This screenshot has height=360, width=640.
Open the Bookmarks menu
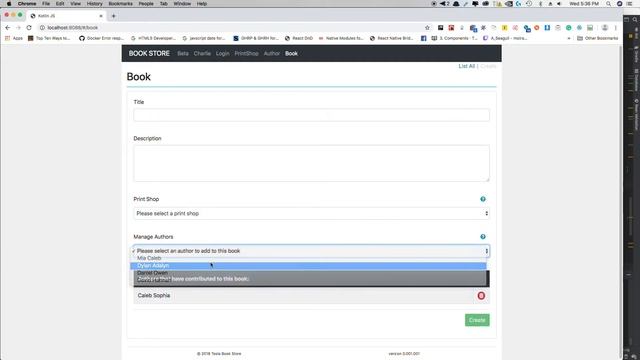click(120, 4)
